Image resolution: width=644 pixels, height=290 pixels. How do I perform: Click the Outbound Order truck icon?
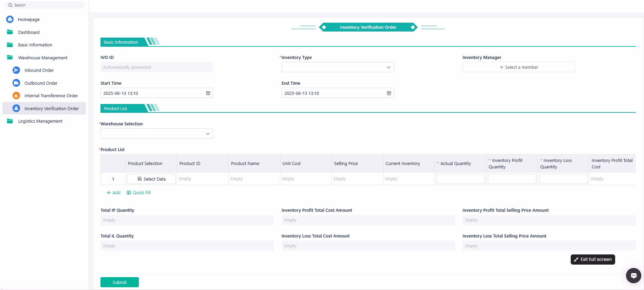tap(16, 83)
